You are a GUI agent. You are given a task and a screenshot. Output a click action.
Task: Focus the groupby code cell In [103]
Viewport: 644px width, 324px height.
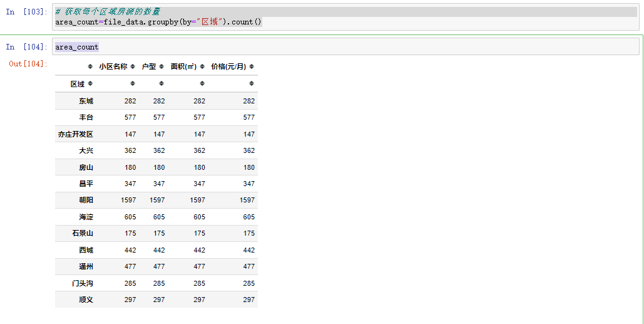pos(346,17)
